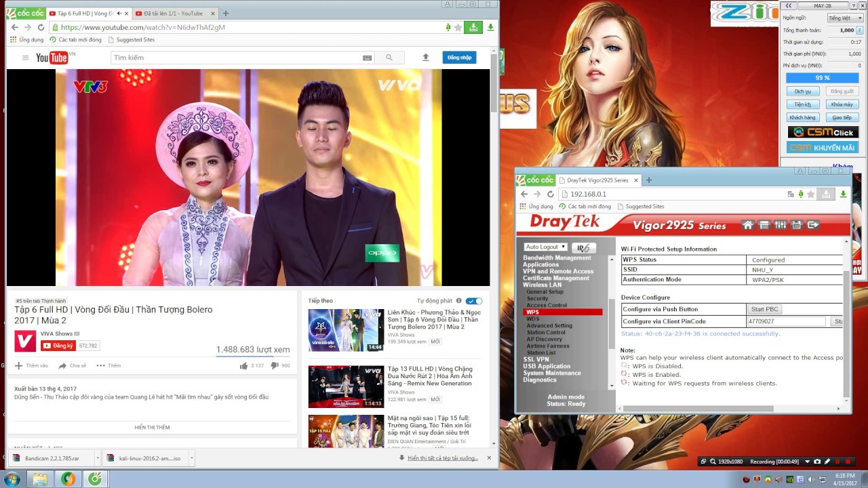This screenshot has height=488, width=868.
Task: Subscribe with the Đăng ký button
Action: click(58, 346)
